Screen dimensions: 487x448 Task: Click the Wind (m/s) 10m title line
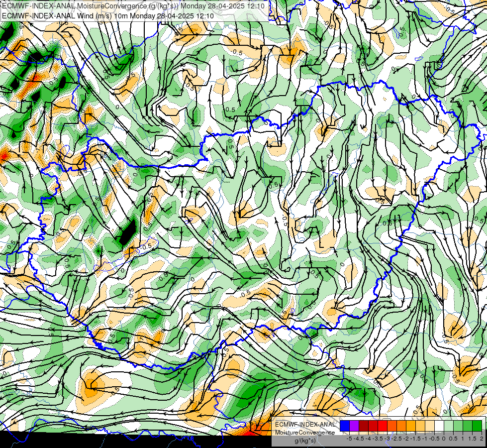pos(108,16)
